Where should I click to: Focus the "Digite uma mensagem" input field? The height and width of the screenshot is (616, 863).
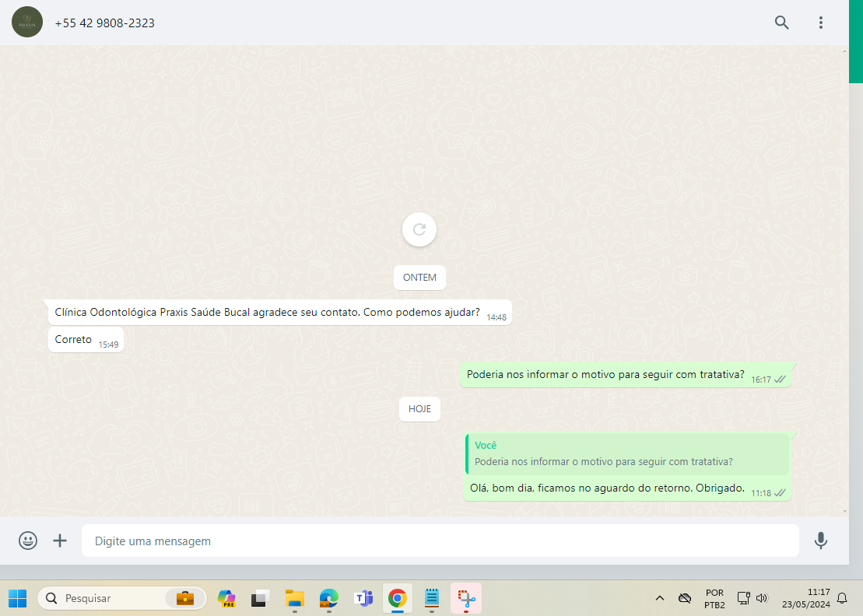(x=440, y=541)
